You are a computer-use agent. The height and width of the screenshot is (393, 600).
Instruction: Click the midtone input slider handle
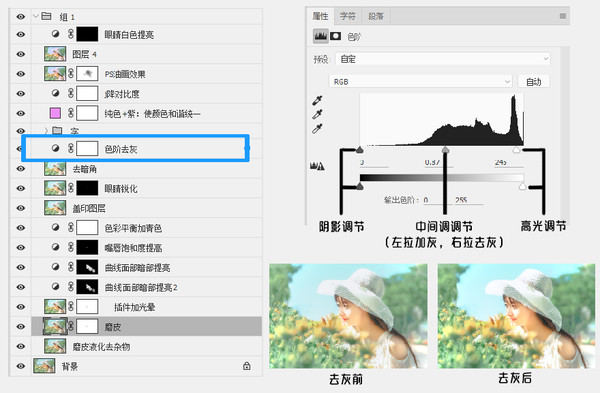(x=445, y=150)
